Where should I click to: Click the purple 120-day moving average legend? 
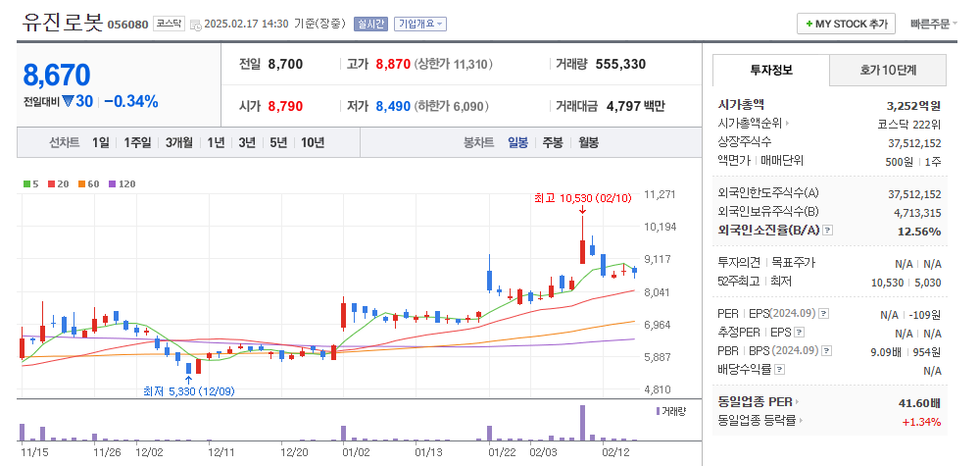[x=122, y=183]
